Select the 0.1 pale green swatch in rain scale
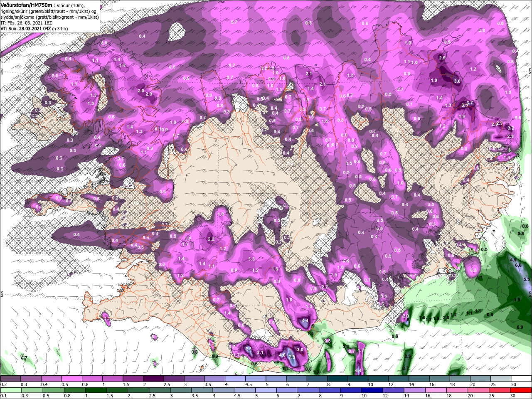This screenshot has height=399, width=532. pos(10,390)
